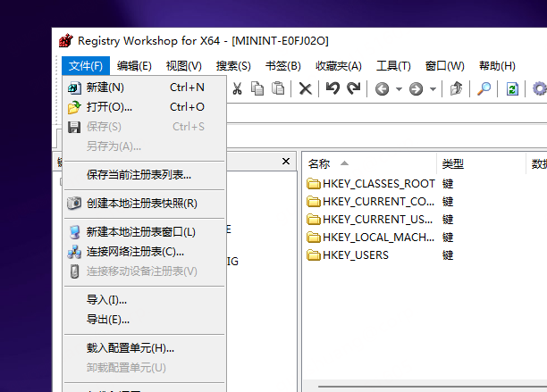Choose 新建(N) from the File menu
The height and width of the screenshot is (392, 547).
coord(105,88)
